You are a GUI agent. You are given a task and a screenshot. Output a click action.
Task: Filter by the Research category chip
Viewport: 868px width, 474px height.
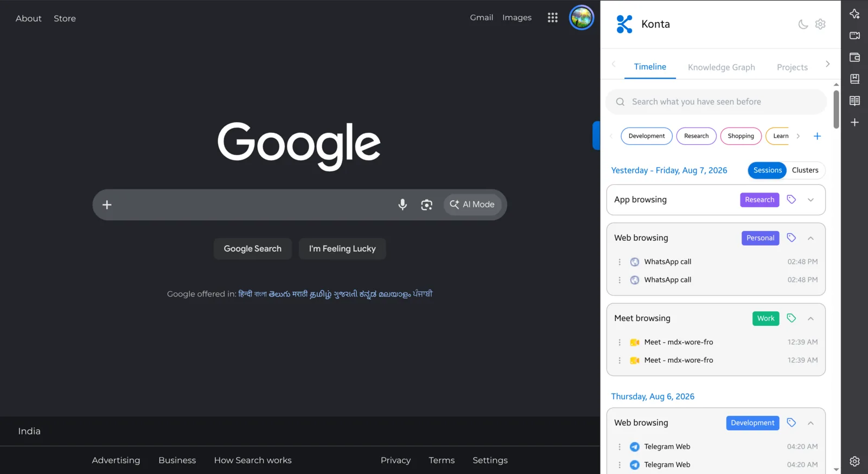(696, 136)
